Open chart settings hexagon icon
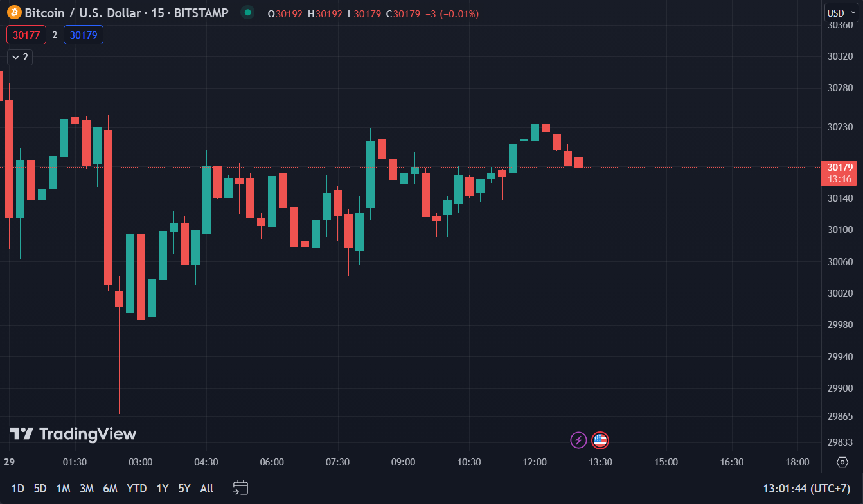 click(842, 462)
